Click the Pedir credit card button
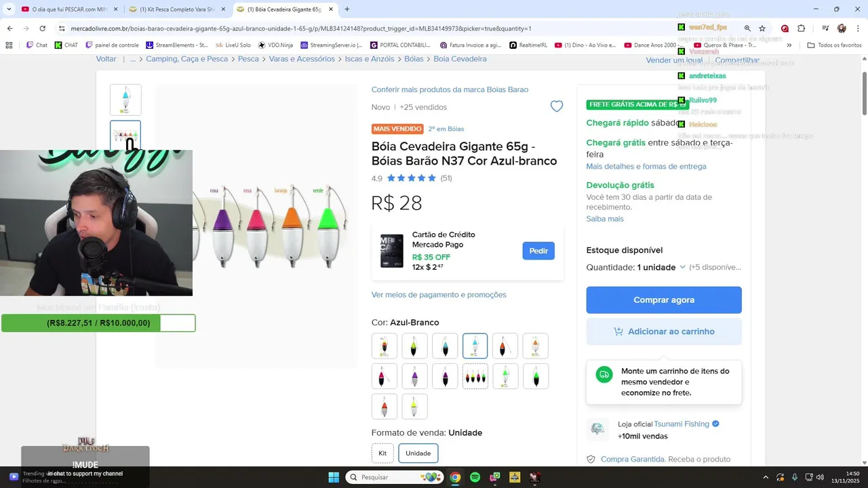 tap(538, 251)
